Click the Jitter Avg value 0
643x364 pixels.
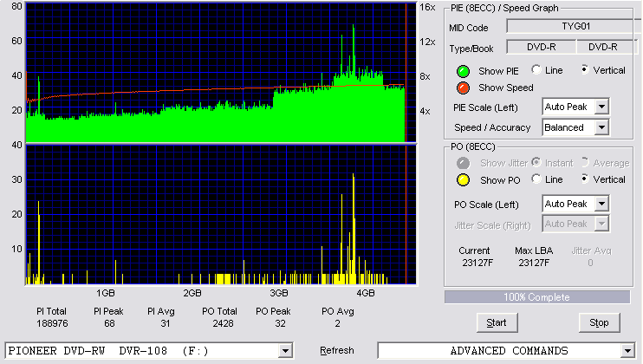click(590, 263)
